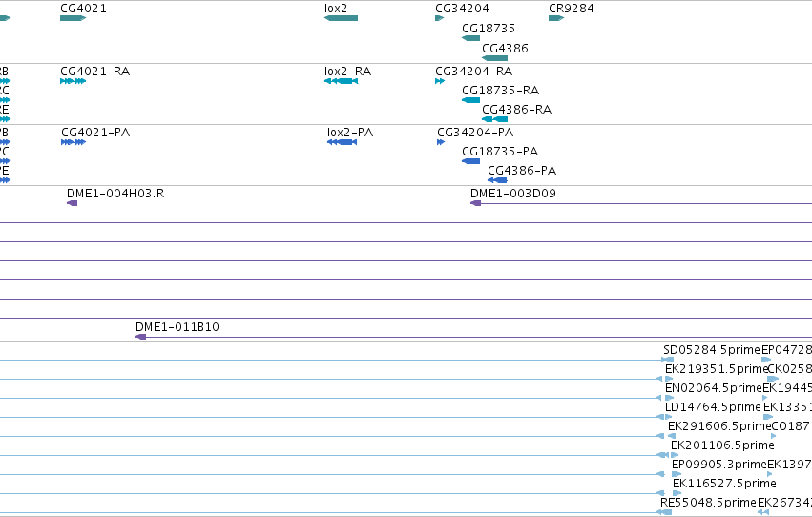Screen dimensions: 812x517
Task: Click the CG4021-PA label text
Action: pos(95,132)
